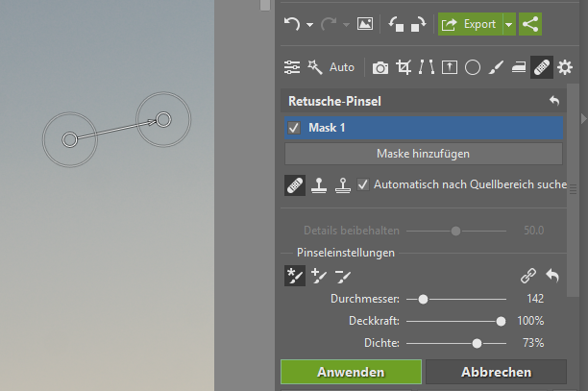
Task: Click the subtract-from-mask brush icon
Action: pyautogui.click(x=343, y=276)
